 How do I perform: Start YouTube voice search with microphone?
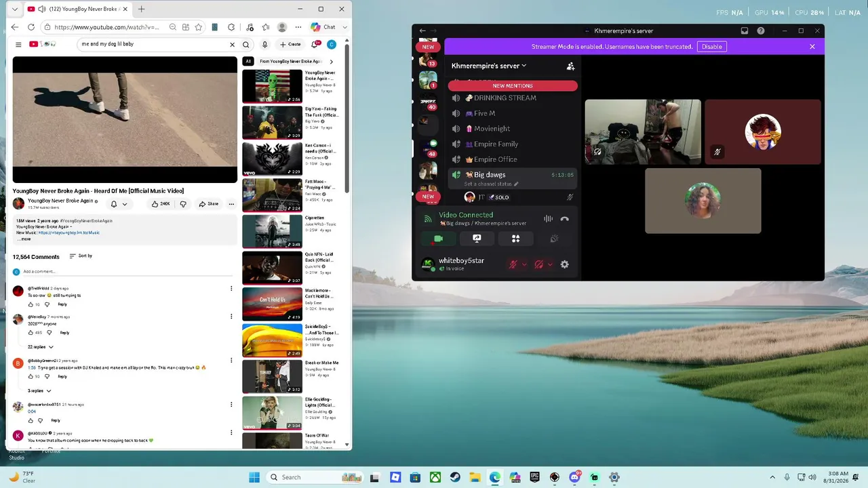pos(264,45)
